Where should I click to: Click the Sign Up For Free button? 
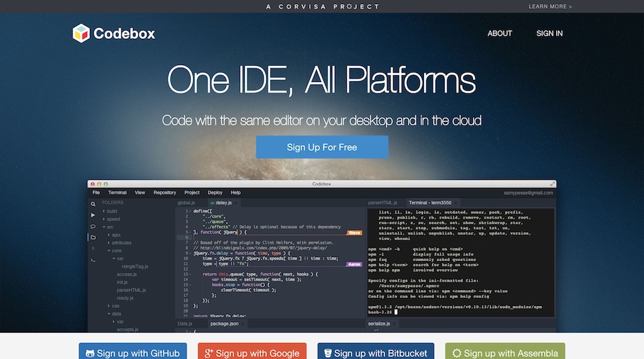(322, 147)
